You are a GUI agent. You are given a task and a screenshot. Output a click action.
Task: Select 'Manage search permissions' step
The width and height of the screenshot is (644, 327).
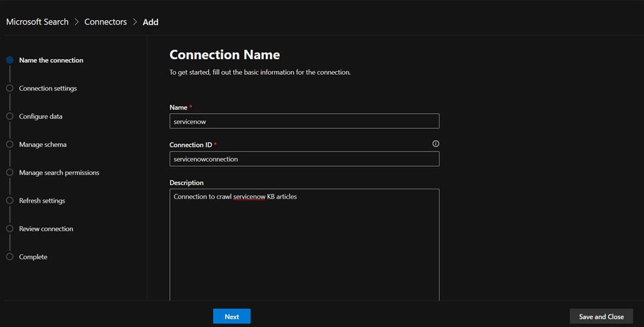click(59, 172)
